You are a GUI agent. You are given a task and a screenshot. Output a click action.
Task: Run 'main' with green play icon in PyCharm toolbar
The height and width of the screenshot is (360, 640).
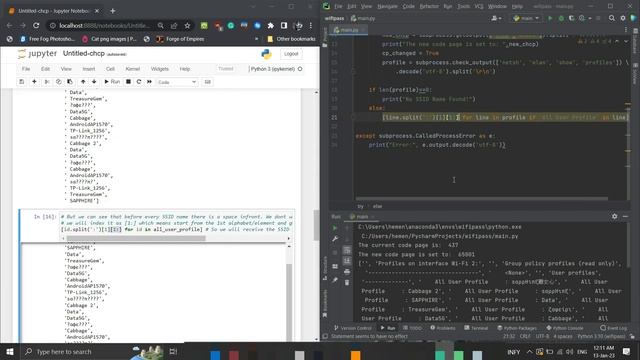(550, 18)
